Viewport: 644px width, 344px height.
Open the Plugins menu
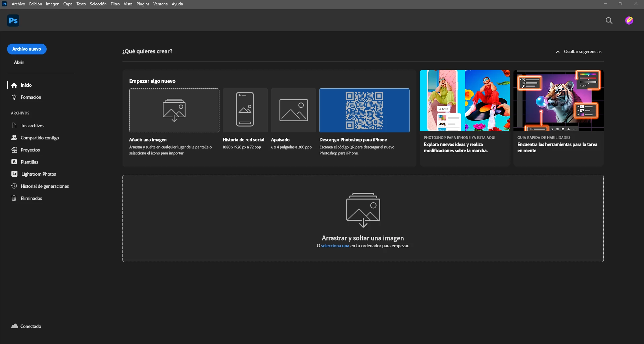coord(143,4)
